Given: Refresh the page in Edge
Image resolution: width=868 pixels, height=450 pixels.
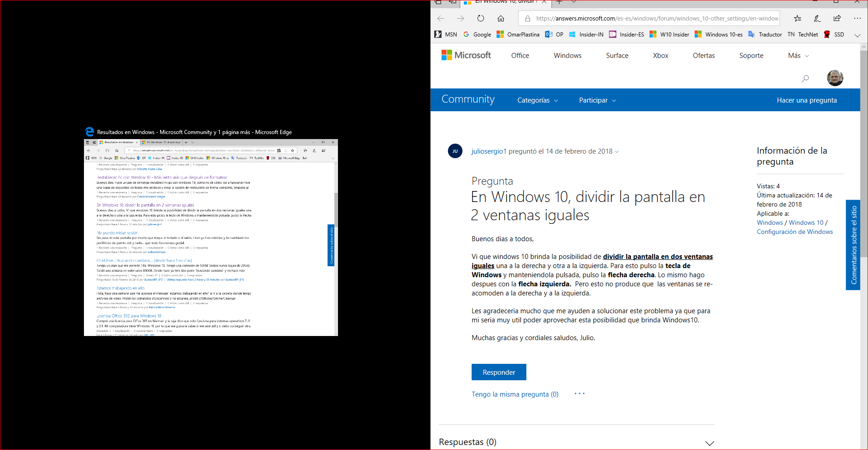Looking at the screenshot, I should coord(481,19).
